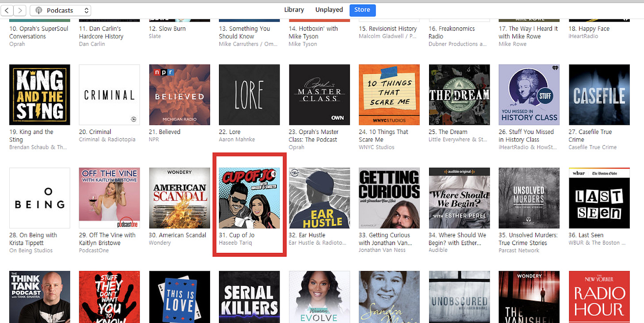The width and height of the screenshot is (644, 323).
Task: Switch to the Unplayed tab
Action: tap(329, 10)
